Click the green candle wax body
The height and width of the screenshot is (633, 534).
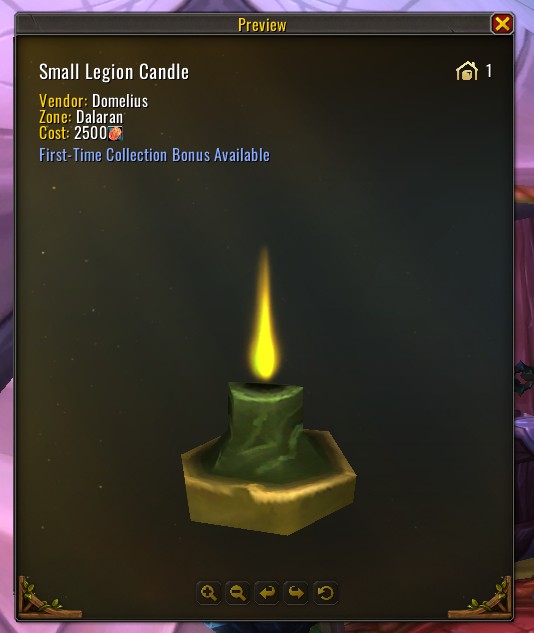point(264,428)
